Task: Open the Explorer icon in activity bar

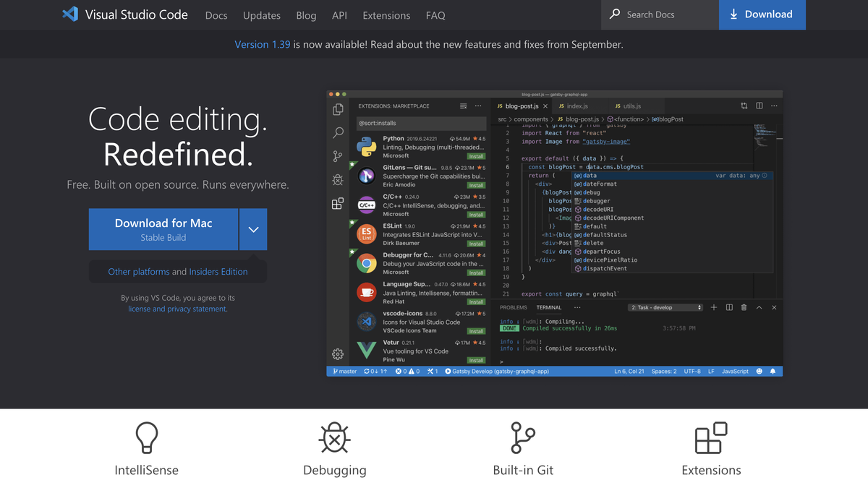Action: pyautogui.click(x=338, y=109)
